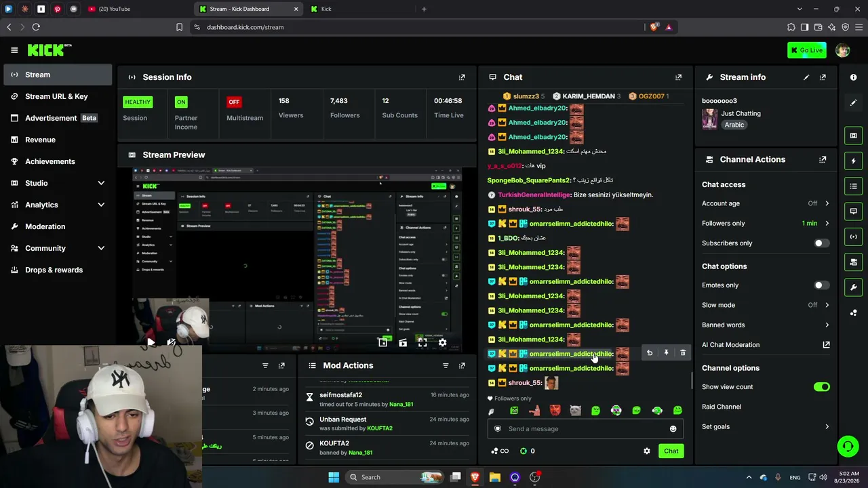Click the Arabic language tag
The image size is (868, 488).
734,125
